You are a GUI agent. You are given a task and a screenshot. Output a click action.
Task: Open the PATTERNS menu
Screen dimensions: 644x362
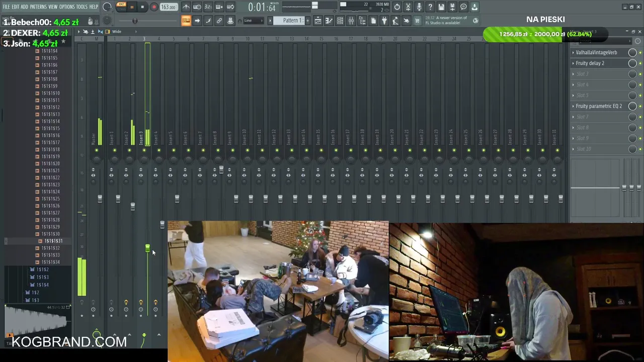(38, 7)
